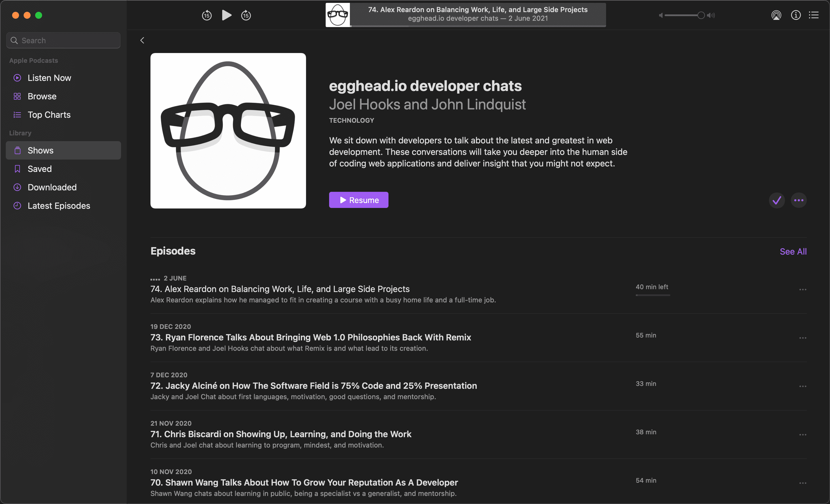Click the 54 min duration of episode 70
The image size is (830, 504).
[x=646, y=480]
